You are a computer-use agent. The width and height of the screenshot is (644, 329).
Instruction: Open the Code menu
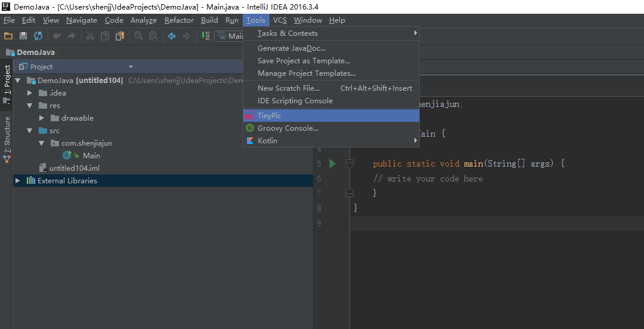tap(114, 20)
